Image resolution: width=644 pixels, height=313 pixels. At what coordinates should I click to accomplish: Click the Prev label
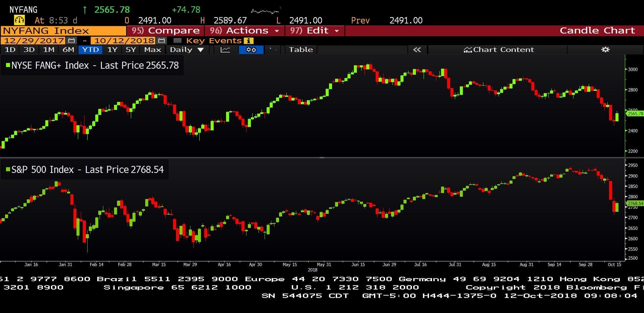(x=360, y=20)
